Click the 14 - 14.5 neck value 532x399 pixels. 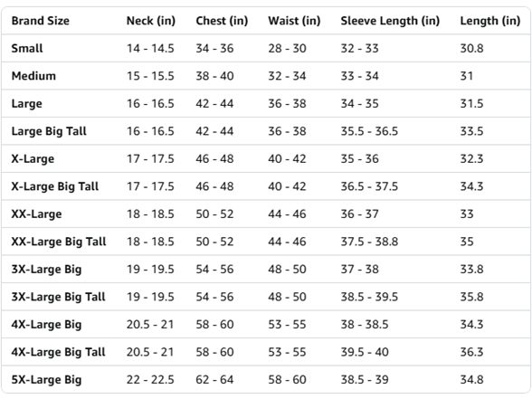[x=150, y=48]
